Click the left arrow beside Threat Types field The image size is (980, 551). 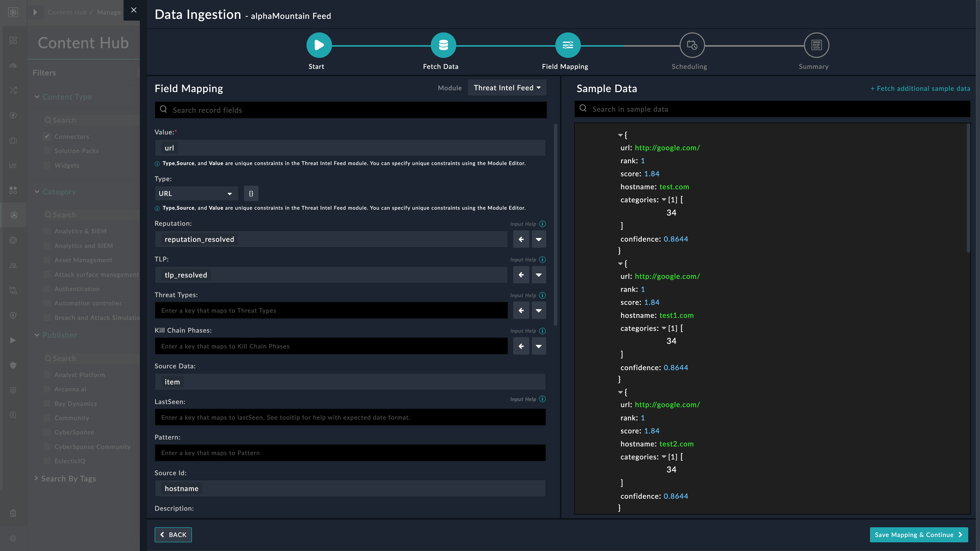click(x=521, y=310)
